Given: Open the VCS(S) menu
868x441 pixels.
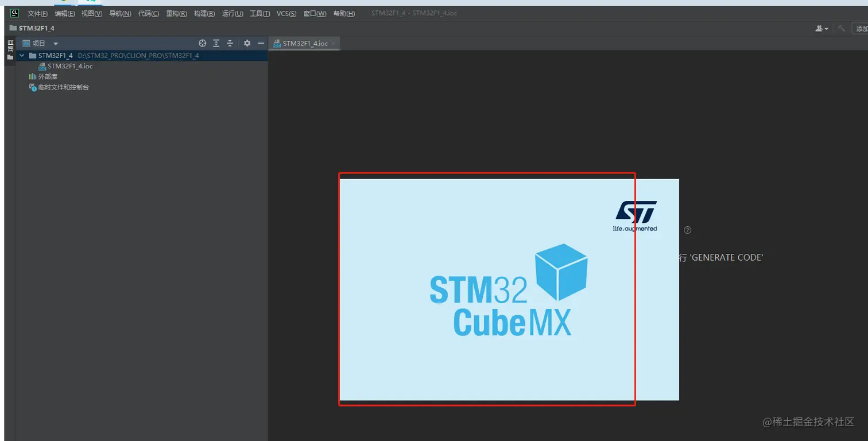Looking at the screenshot, I should coord(286,14).
